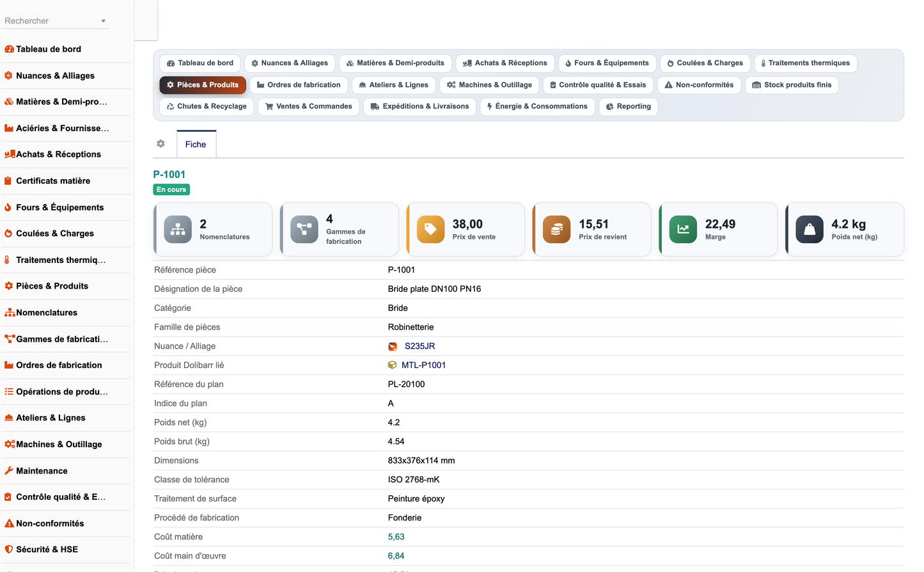Click Traitements thermiq… thermometer icon in sidebar

click(x=7, y=260)
